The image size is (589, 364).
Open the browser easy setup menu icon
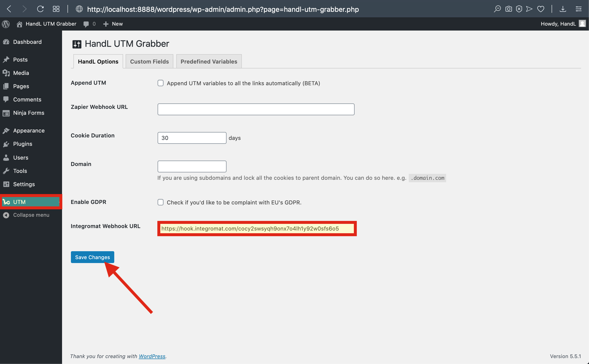(x=578, y=9)
